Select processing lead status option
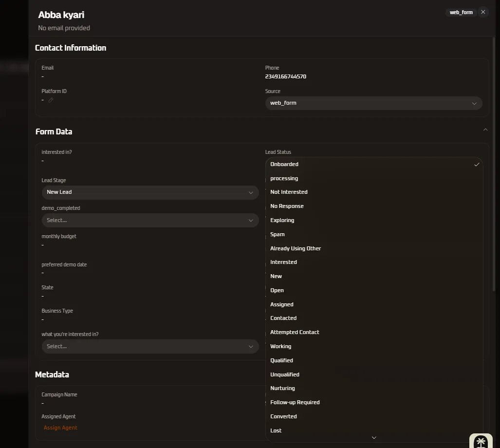 (374, 178)
